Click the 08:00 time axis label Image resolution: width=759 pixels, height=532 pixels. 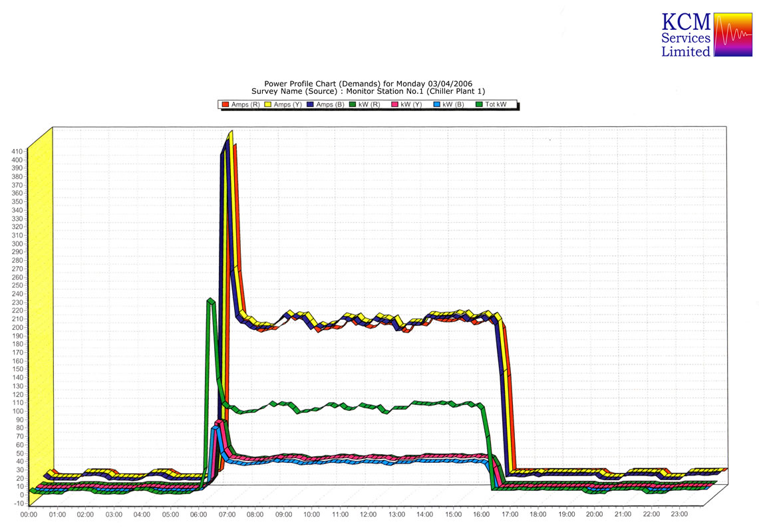pos(255,515)
